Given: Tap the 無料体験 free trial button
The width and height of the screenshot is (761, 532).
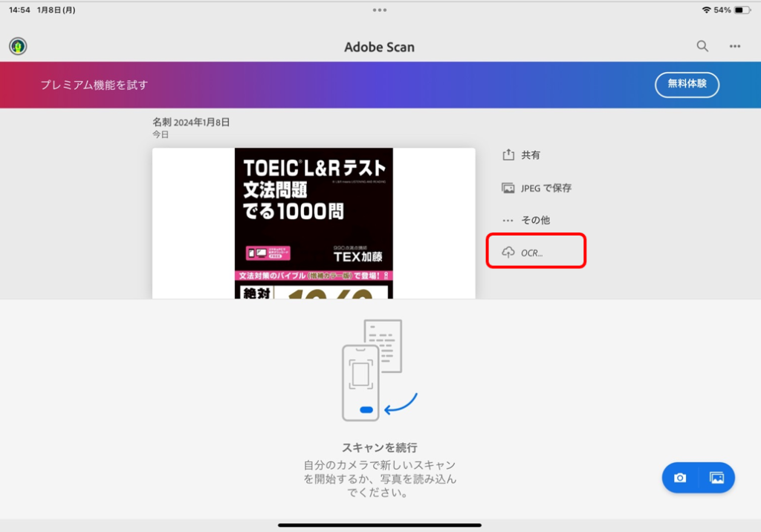Looking at the screenshot, I should point(687,85).
